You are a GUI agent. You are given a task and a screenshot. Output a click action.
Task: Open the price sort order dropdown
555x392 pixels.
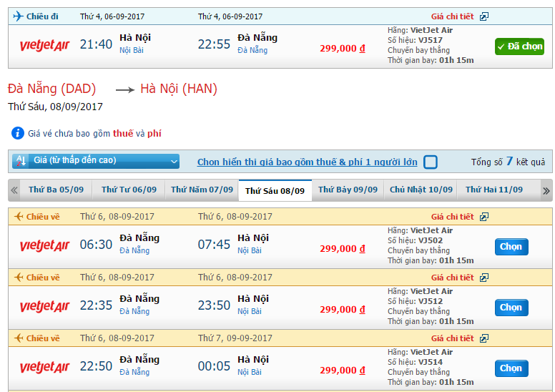click(x=96, y=161)
